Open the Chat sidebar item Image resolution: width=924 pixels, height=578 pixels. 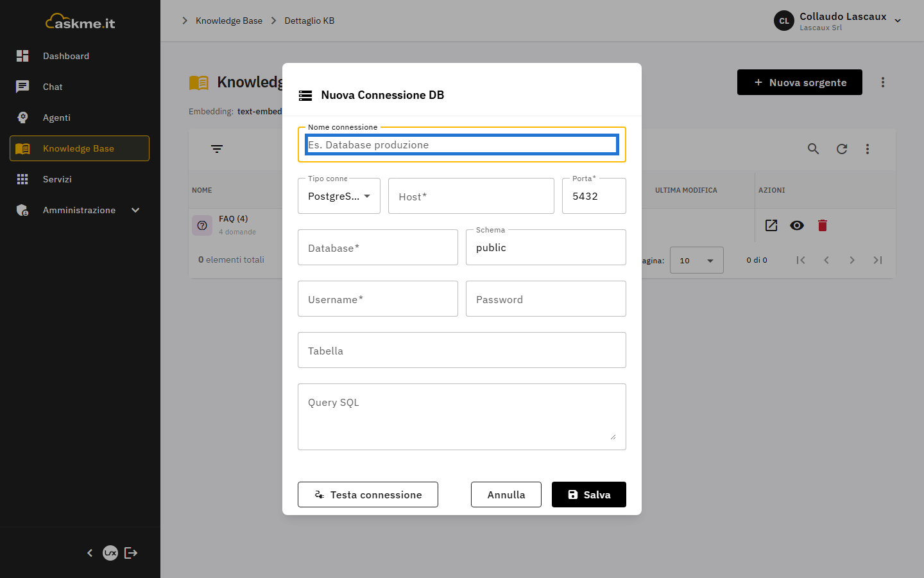pos(80,87)
